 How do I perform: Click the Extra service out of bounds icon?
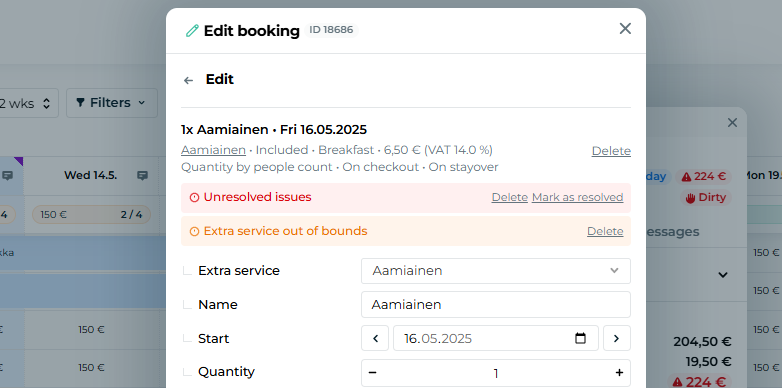(x=195, y=231)
